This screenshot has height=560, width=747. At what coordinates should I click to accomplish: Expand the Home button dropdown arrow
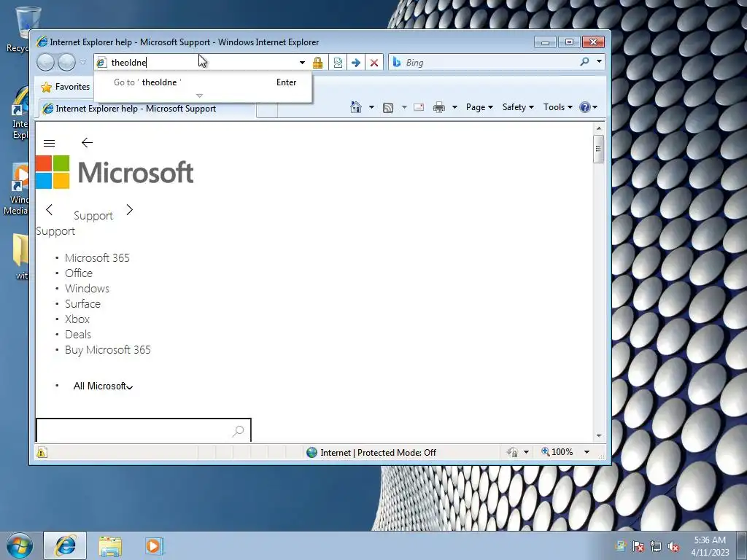[371, 107]
